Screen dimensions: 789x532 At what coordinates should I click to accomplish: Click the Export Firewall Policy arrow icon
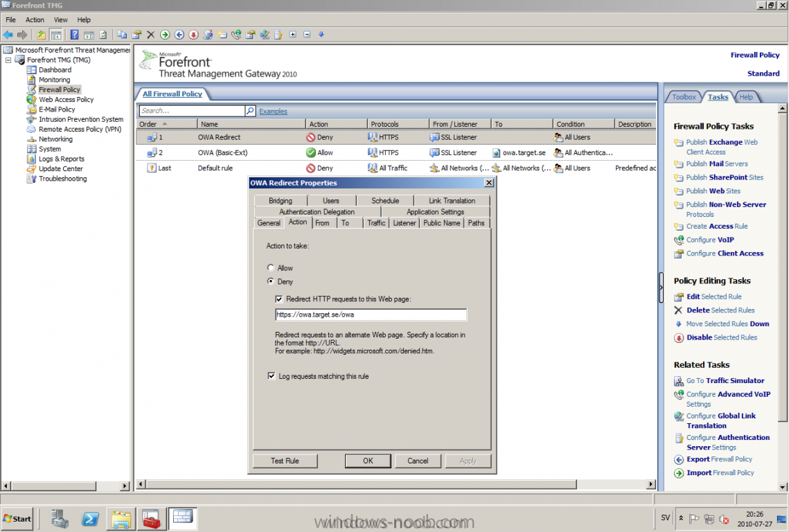click(x=678, y=459)
